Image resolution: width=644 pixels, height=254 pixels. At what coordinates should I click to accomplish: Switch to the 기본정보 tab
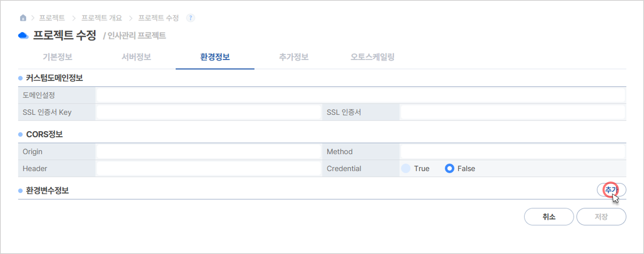(57, 57)
